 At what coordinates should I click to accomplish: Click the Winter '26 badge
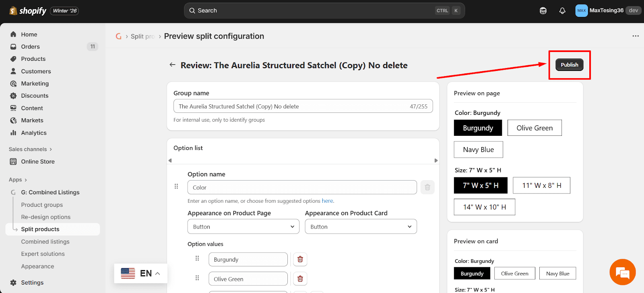point(65,11)
